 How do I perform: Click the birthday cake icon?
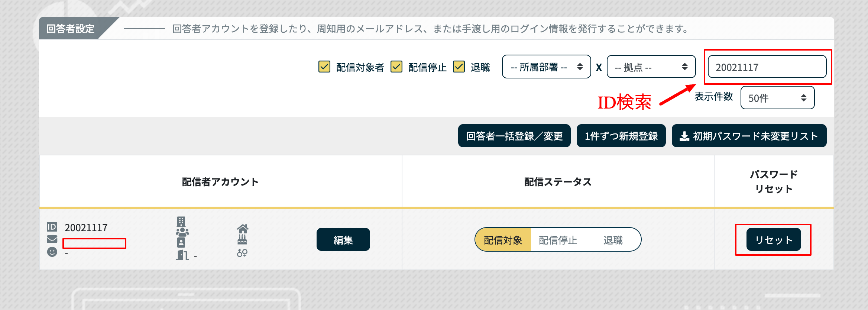tap(242, 239)
